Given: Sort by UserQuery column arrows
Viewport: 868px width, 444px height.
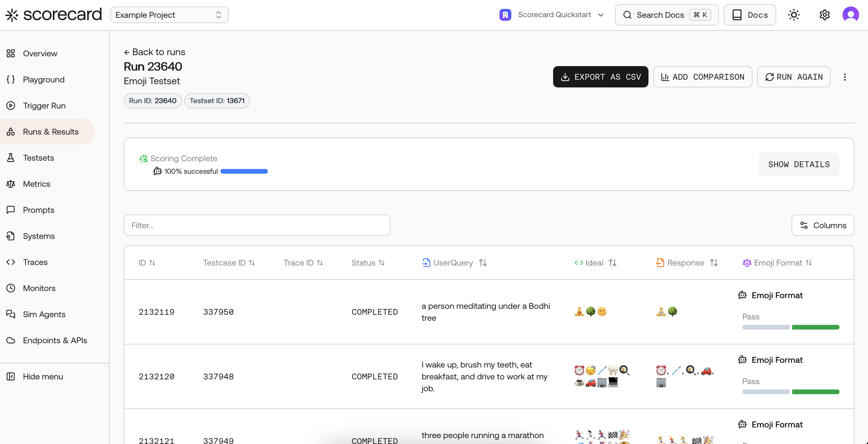Looking at the screenshot, I should click(x=483, y=263).
